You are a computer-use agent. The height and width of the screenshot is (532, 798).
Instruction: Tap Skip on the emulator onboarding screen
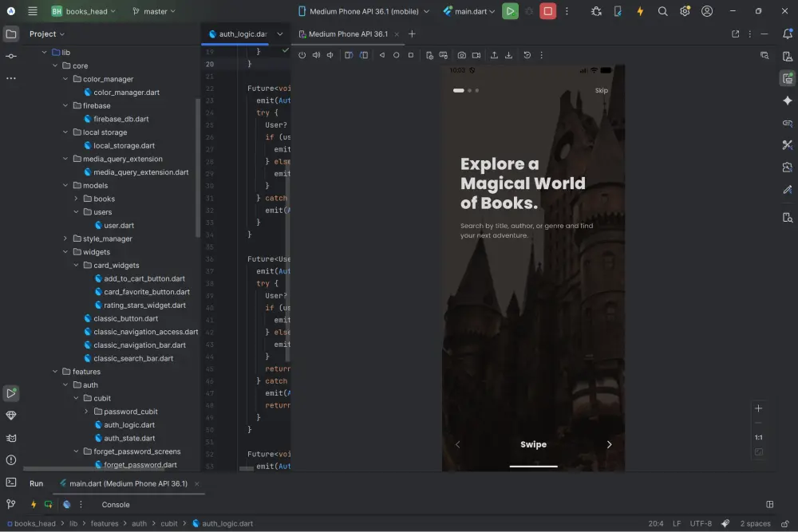(601, 90)
